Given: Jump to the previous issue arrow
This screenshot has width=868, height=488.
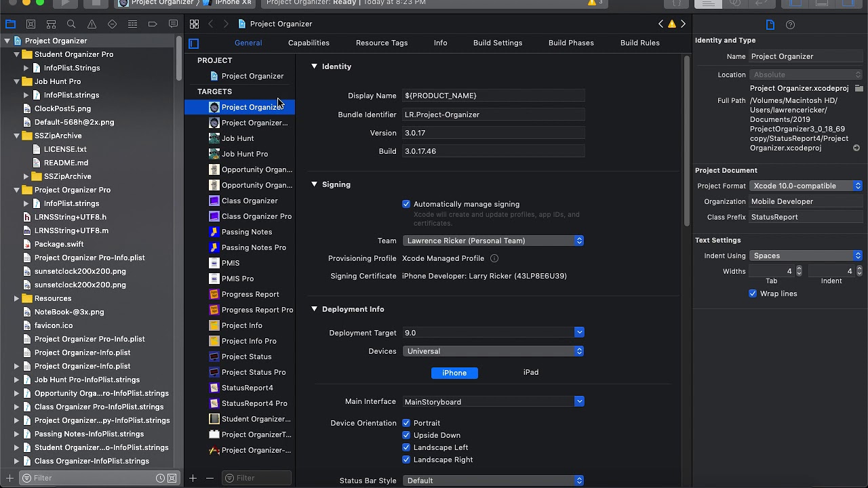Looking at the screenshot, I should (661, 24).
